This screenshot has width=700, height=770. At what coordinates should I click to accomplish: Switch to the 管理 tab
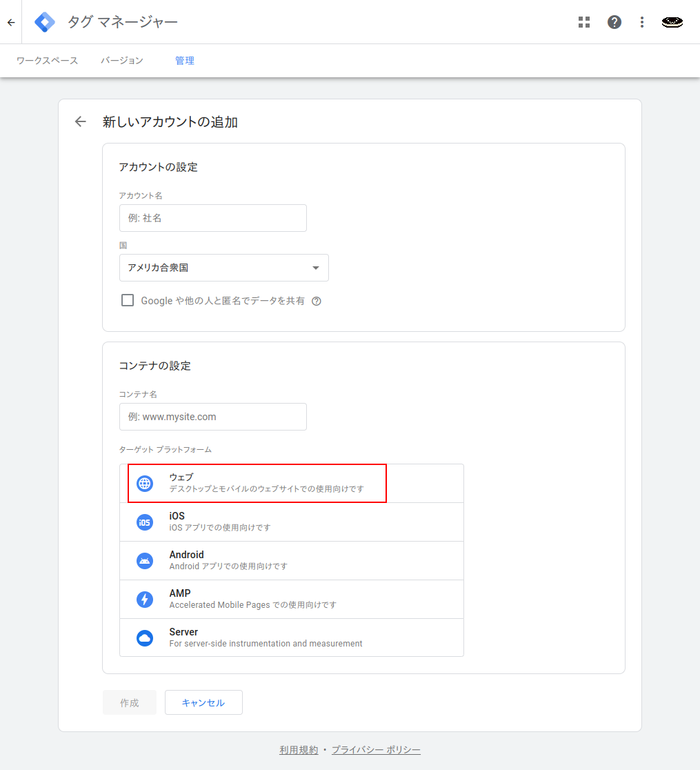[x=185, y=61]
